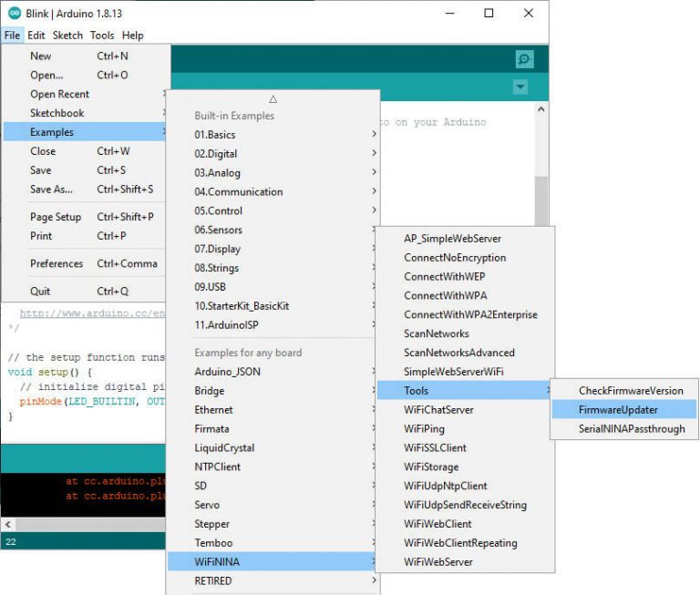Screen dimensions: 700x595
Task: Expand the NTPClient library examples
Action: pos(273,467)
